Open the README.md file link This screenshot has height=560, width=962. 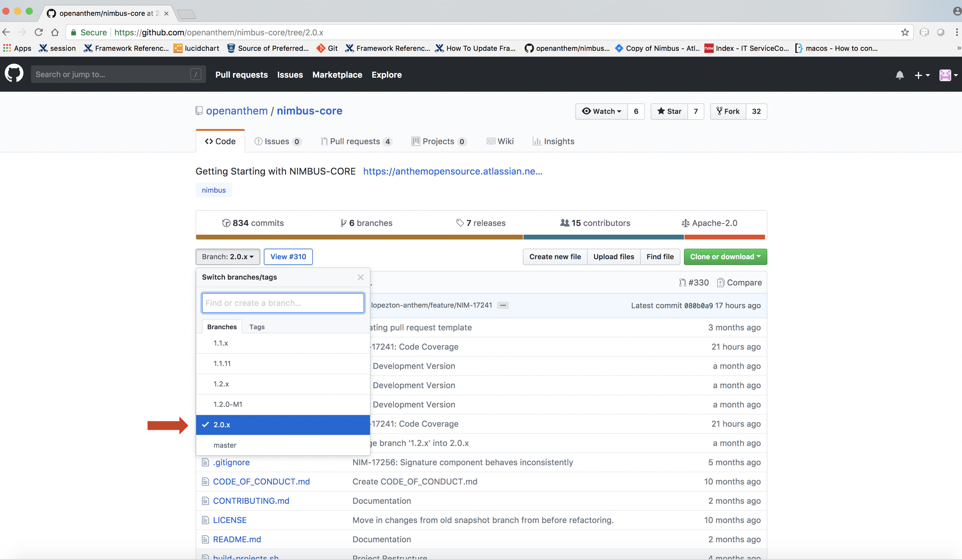(x=237, y=539)
